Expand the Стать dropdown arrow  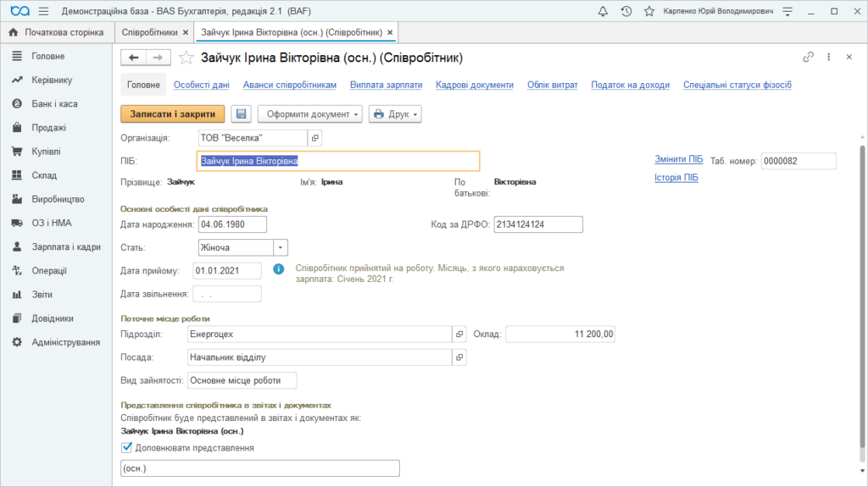coord(281,247)
